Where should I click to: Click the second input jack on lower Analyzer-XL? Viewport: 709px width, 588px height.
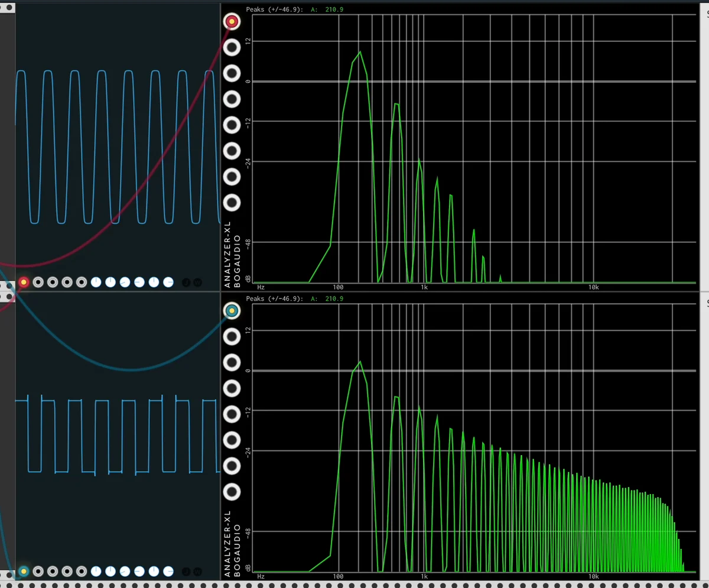(x=232, y=337)
